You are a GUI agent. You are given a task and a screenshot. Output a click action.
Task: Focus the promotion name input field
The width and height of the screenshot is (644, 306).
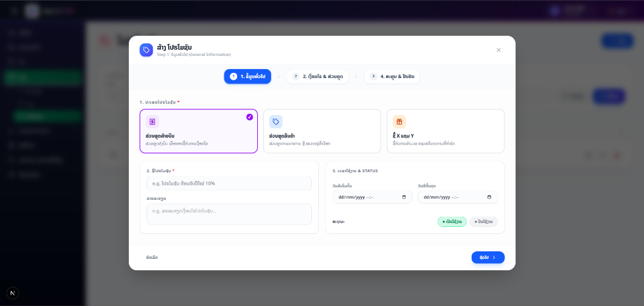[229, 183]
